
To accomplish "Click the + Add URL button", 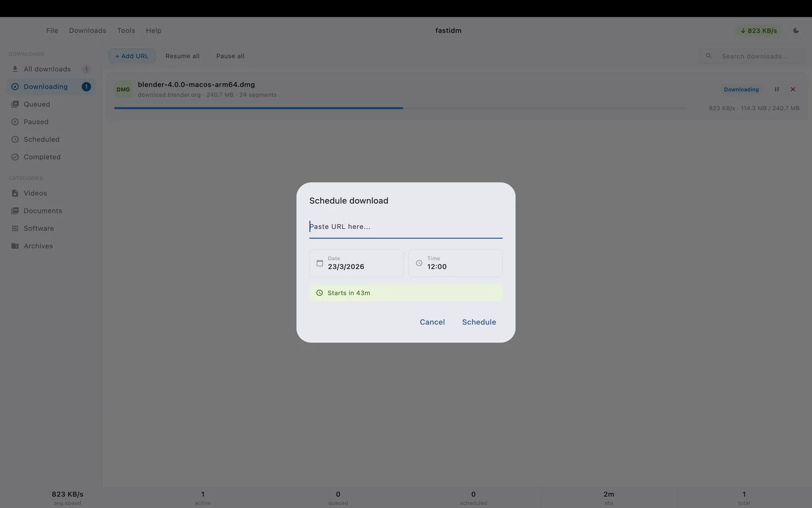I will pyautogui.click(x=131, y=56).
